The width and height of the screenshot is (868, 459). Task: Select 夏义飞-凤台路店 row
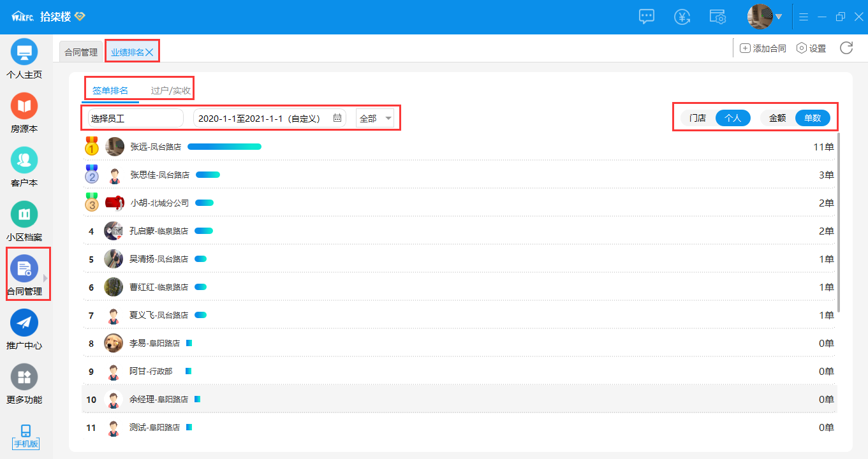[x=459, y=315]
